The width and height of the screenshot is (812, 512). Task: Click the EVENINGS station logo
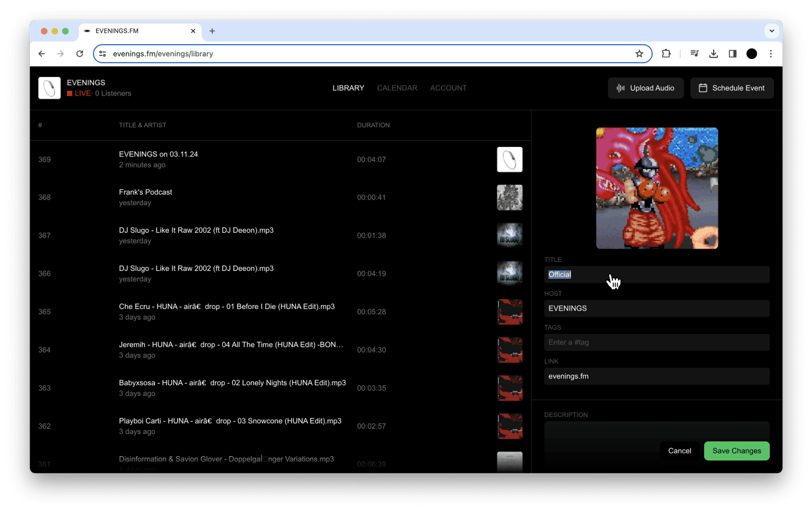(x=50, y=88)
